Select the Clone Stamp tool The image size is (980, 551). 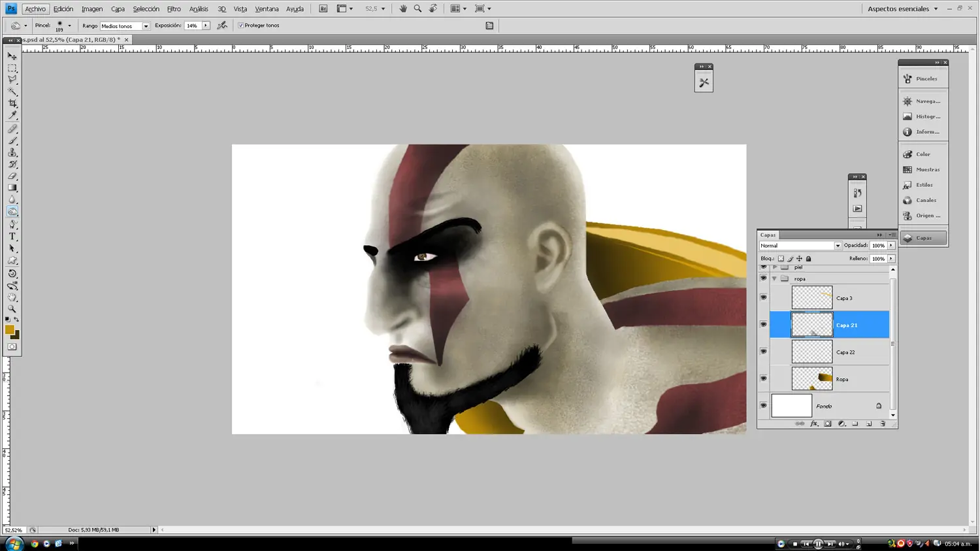pos(12,152)
